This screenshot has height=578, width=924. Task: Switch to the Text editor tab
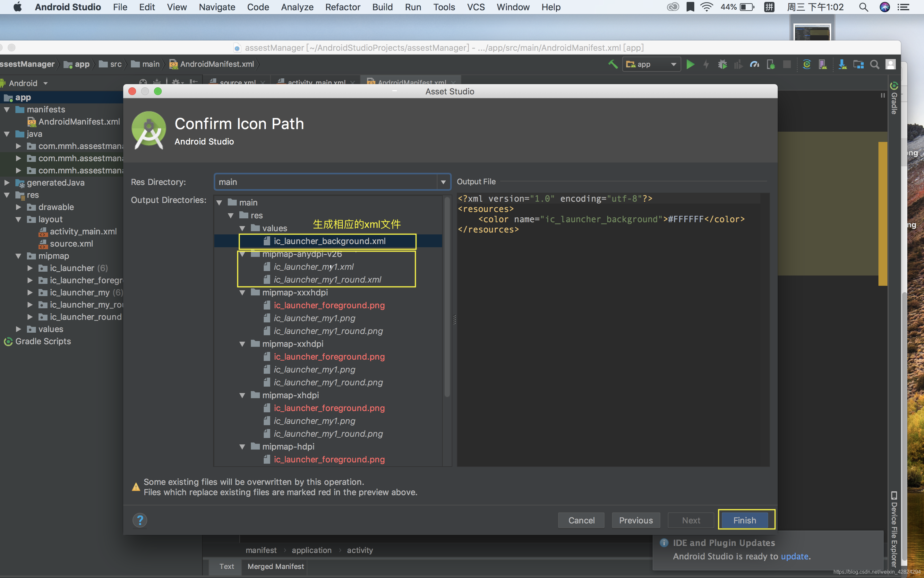click(227, 566)
